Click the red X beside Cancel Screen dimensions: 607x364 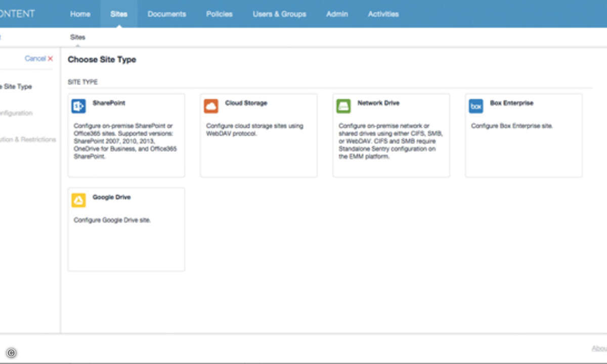[50, 59]
